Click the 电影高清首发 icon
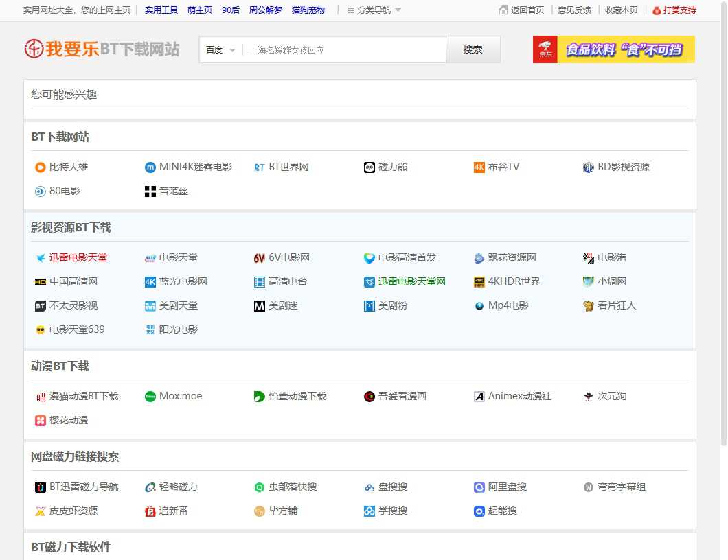Image resolution: width=728 pixels, height=560 pixels. coord(369,258)
